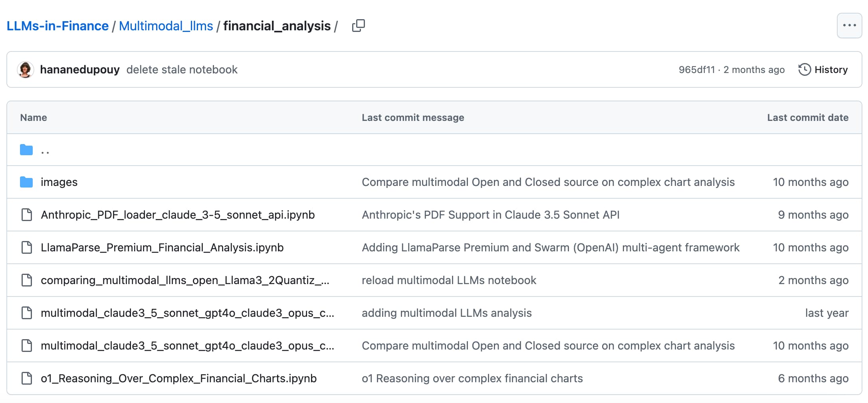Go up to parent directory '..'
Viewport: 868px width, 403px height.
point(45,151)
